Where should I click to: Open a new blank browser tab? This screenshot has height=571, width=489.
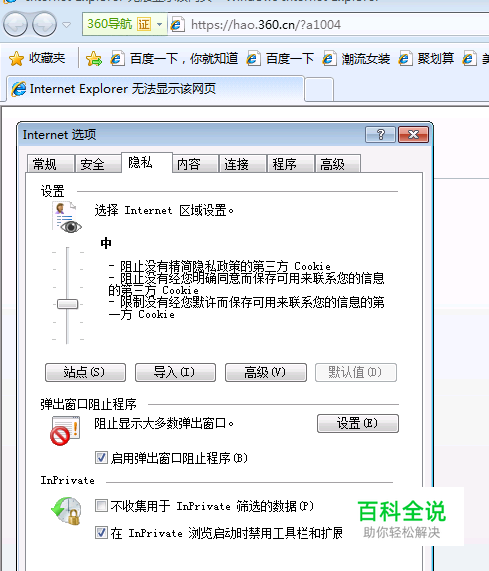point(319,89)
